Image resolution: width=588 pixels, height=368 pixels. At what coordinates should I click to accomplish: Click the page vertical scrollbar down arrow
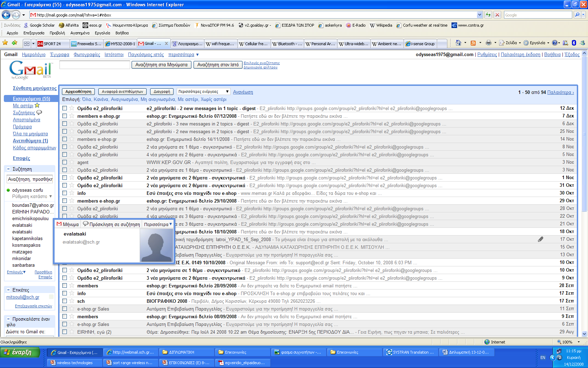click(584, 334)
